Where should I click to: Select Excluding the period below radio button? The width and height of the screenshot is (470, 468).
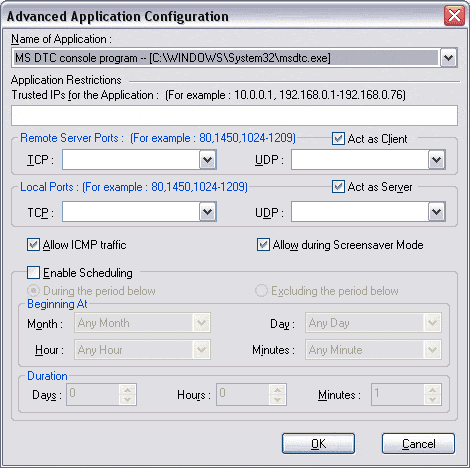coord(261,291)
